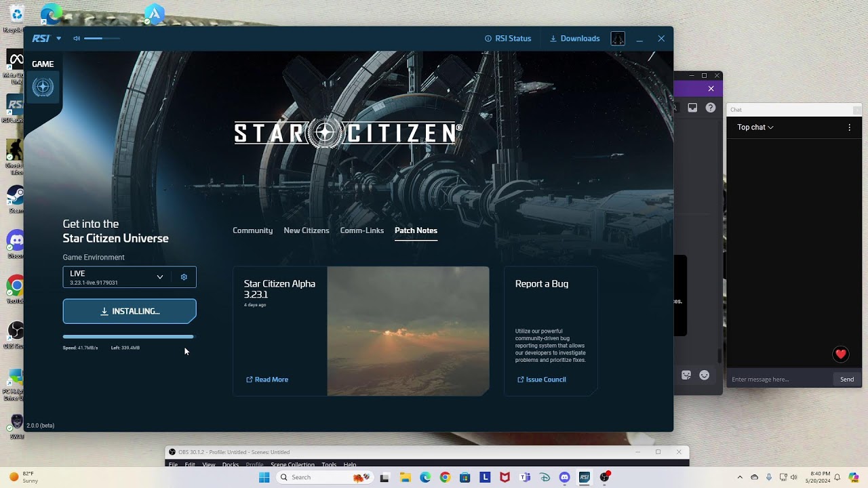The image size is (868, 488).
Task: Click the Windows Start button
Action: coord(264,477)
